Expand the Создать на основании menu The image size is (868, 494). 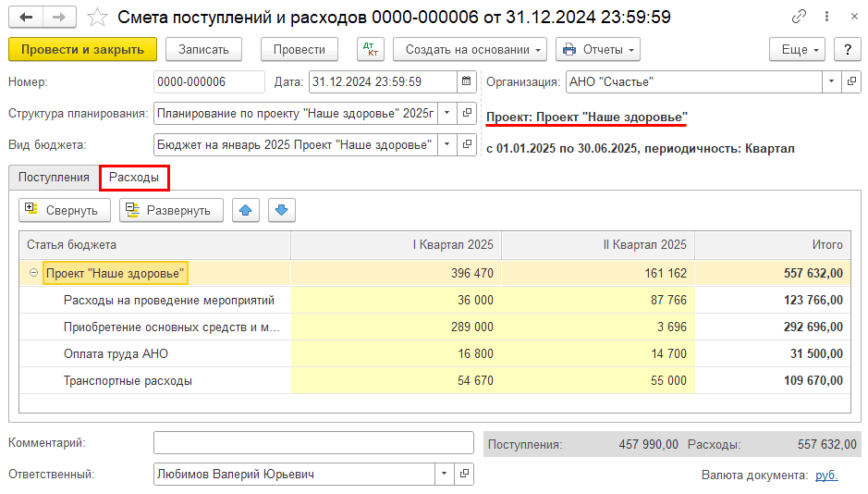pyautogui.click(x=470, y=50)
